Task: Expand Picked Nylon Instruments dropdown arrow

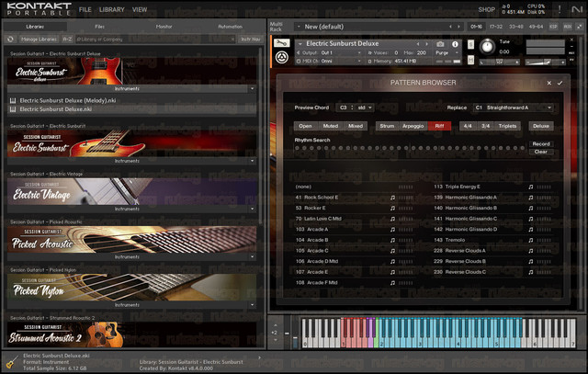Action: [252, 305]
